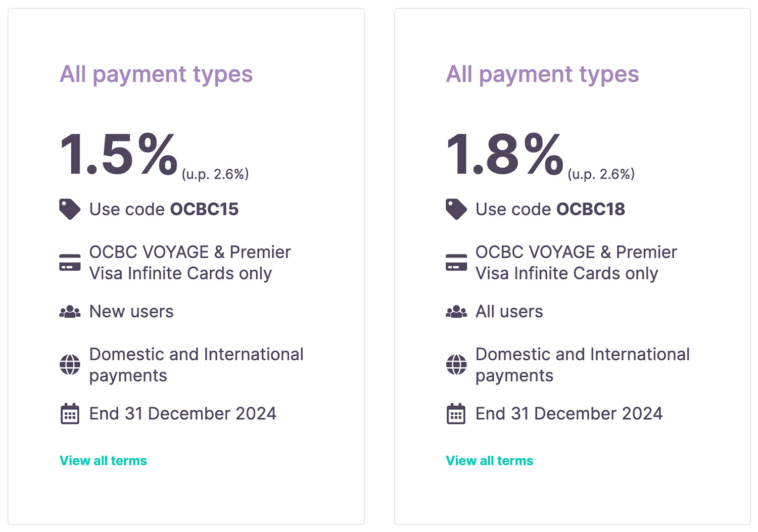The width and height of the screenshot is (758, 532).
Task: Click the All users eligibility text
Action: tap(509, 312)
